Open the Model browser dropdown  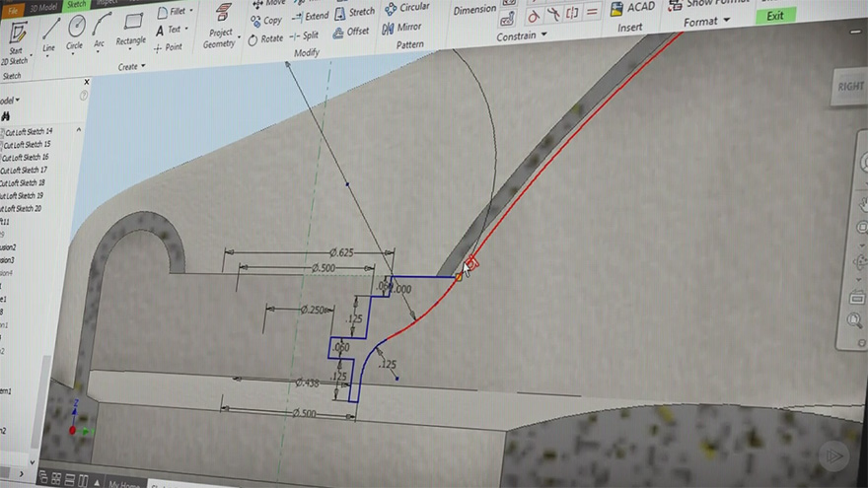10,101
